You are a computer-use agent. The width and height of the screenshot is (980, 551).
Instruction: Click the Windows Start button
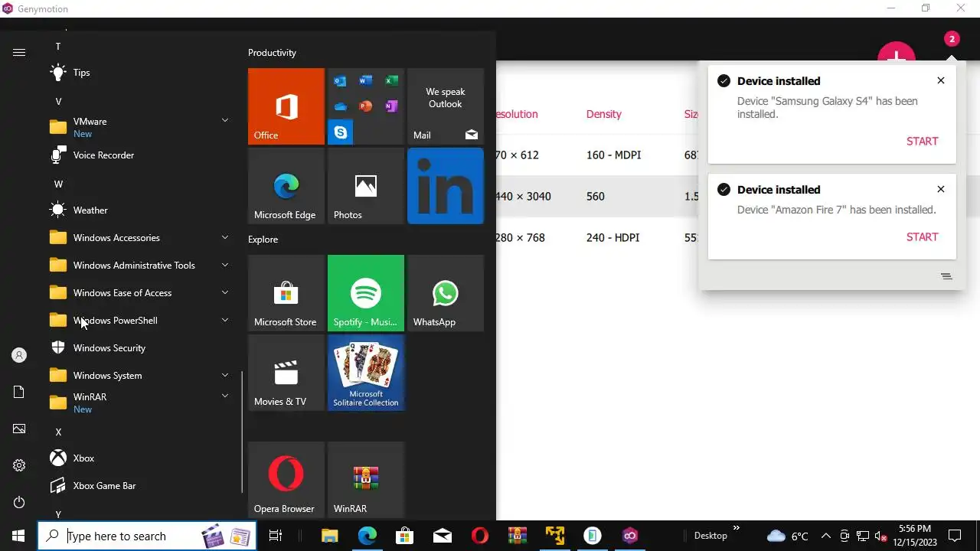pos(18,536)
